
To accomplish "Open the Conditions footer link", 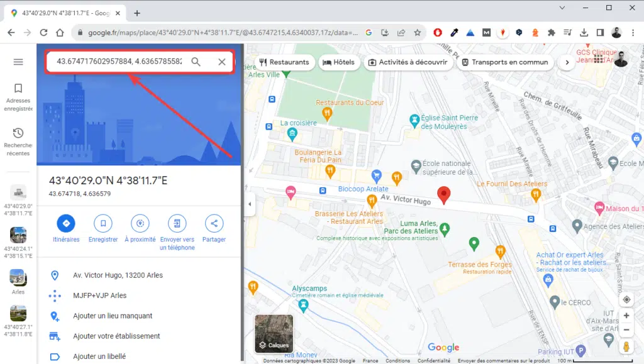I will pos(397,361).
